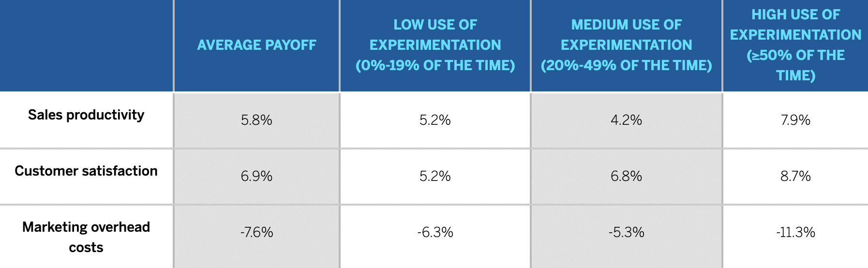
Task: Click the Marketing overhead costs row label
Action: pos(86,237)
